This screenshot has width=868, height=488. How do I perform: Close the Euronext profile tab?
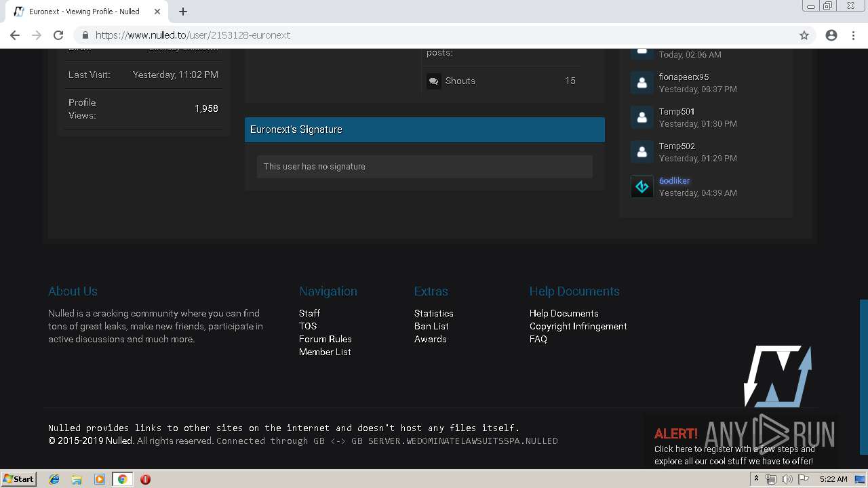[x=157, y=12]
